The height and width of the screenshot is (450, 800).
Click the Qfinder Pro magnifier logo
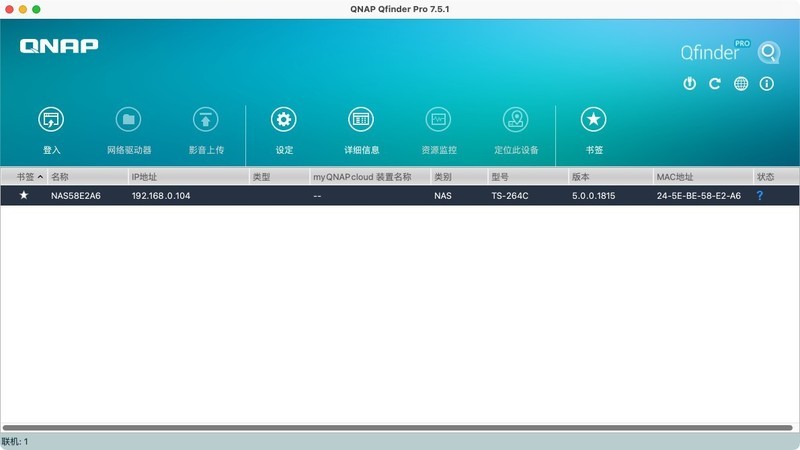coord(768,52)
